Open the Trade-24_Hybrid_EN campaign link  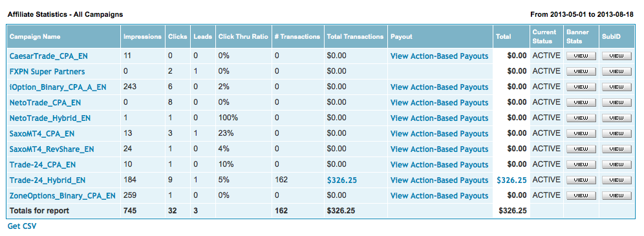tap(48, 180)
